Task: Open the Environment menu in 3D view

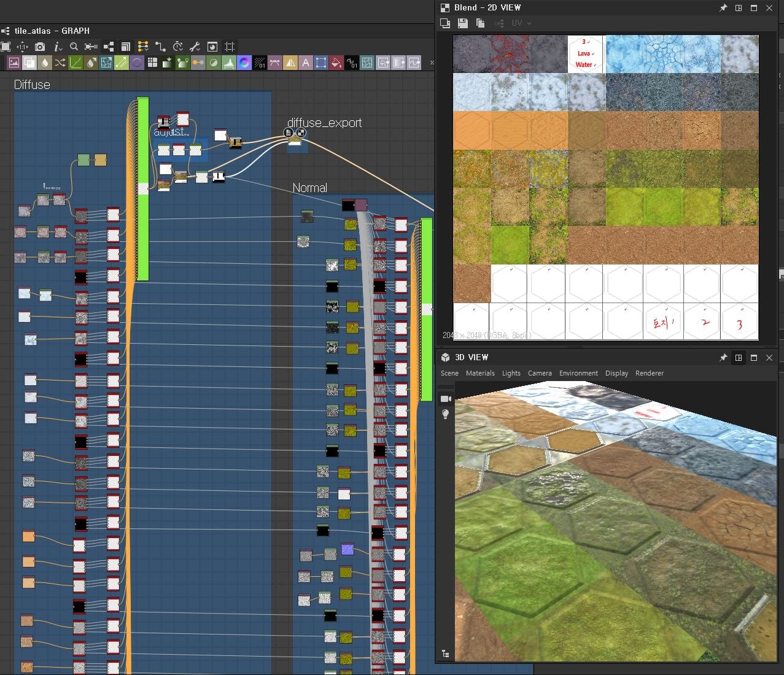Action: (x=578, y=373)
